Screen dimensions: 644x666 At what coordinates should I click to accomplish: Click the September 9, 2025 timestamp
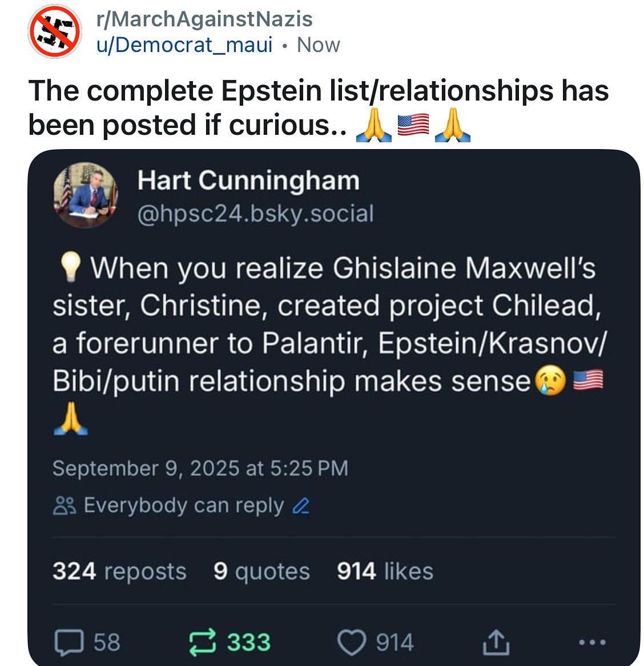(200, 468)
